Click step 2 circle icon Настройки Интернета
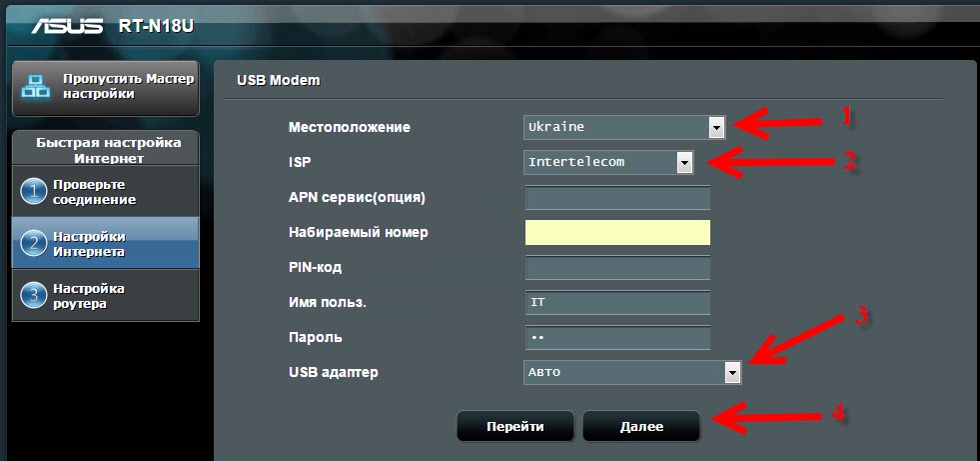Image resolution: width=980 pixels, height=461 pixels. pos(34,244)
